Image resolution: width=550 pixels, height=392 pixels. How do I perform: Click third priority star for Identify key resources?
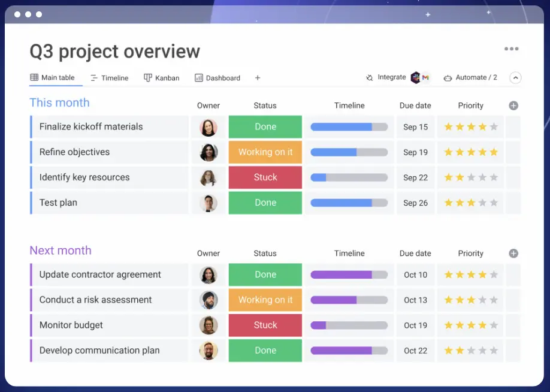pyautogui.click(x=471, y=177)
